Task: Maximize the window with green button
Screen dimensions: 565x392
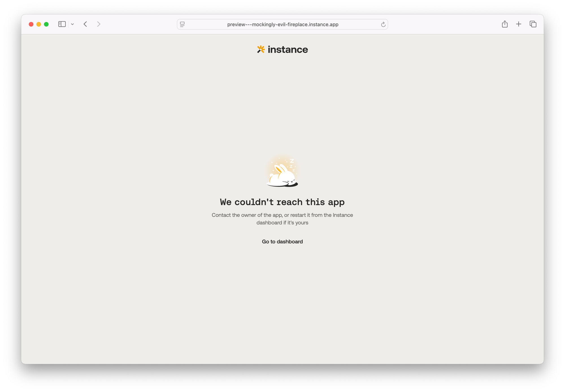Action: [x=46, y=24]
